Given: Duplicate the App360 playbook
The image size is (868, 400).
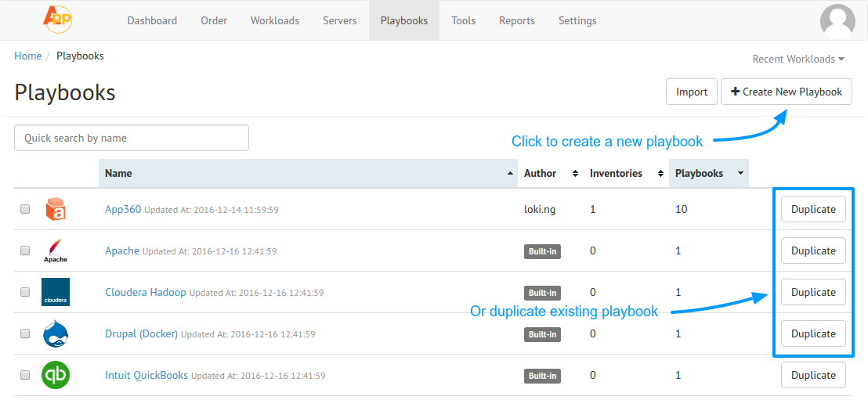Looking at the screenshot, I should (813, 209).
